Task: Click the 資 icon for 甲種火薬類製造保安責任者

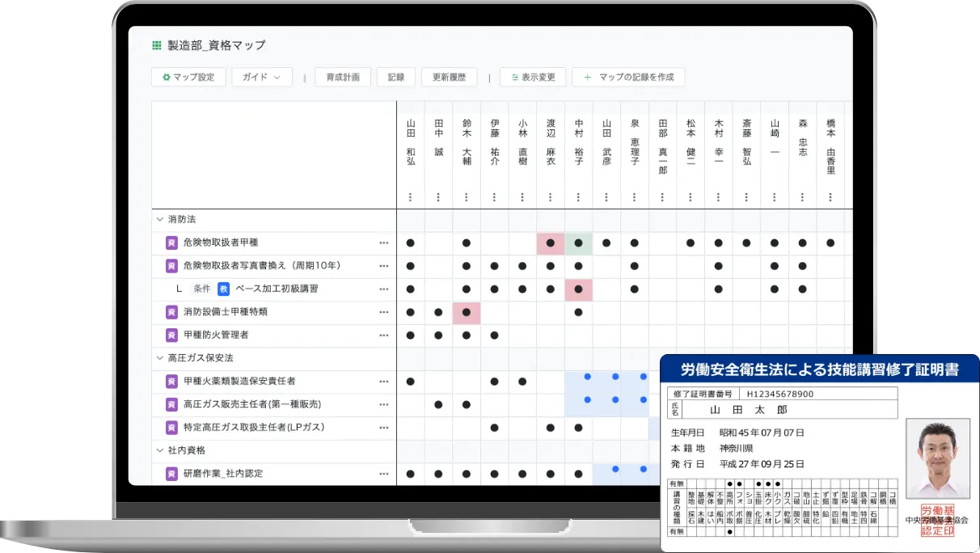Action: tap(171, 381)
